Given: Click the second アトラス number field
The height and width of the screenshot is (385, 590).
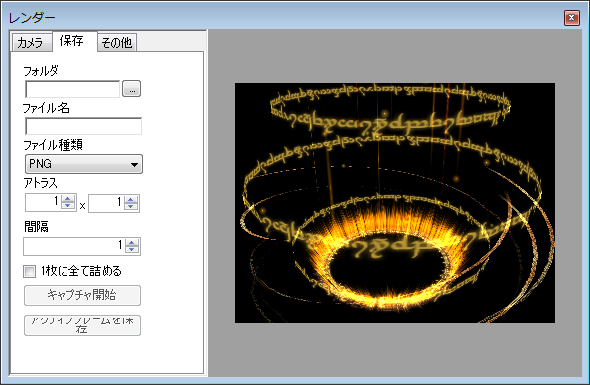Looking at the screenshot, I should coord(106,203).
